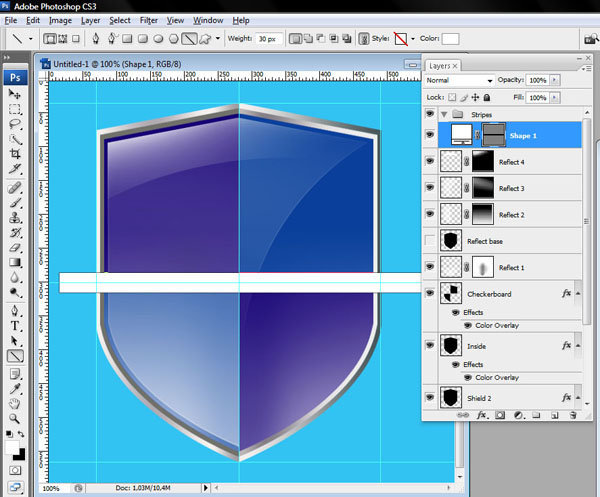Open the Fill slider arrow
This screenshot has height=497, width=600.
[x=554, y=98]
